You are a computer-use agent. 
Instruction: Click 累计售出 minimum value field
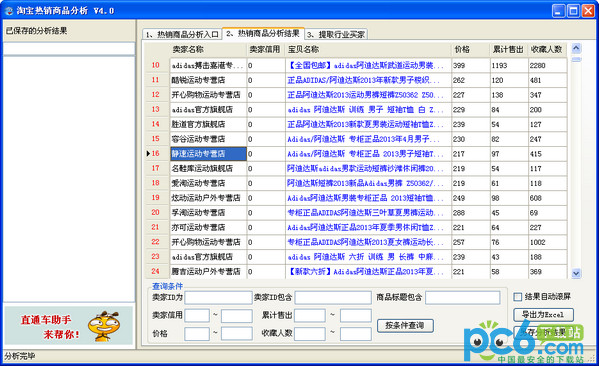pos(310,316)
